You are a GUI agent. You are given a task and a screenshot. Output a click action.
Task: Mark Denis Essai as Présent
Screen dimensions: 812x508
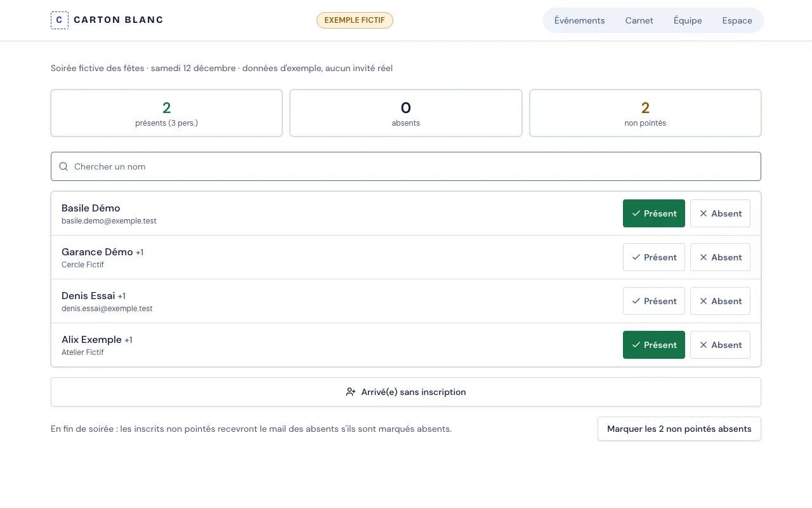[x=654, y=301]
